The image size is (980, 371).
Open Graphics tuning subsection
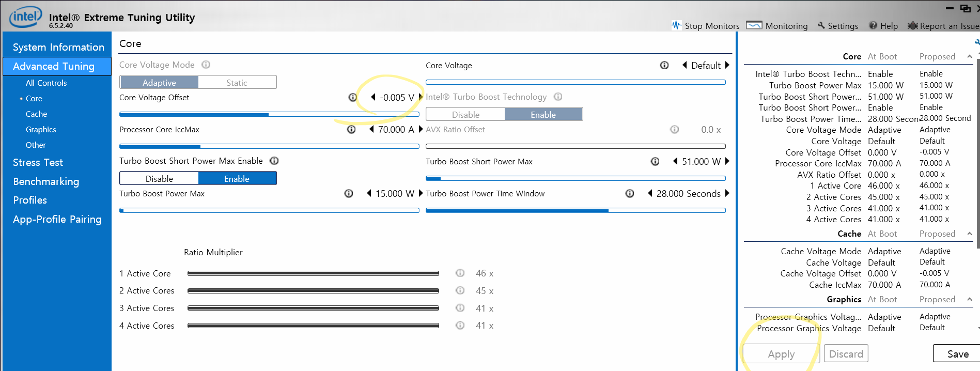[41, 129]
